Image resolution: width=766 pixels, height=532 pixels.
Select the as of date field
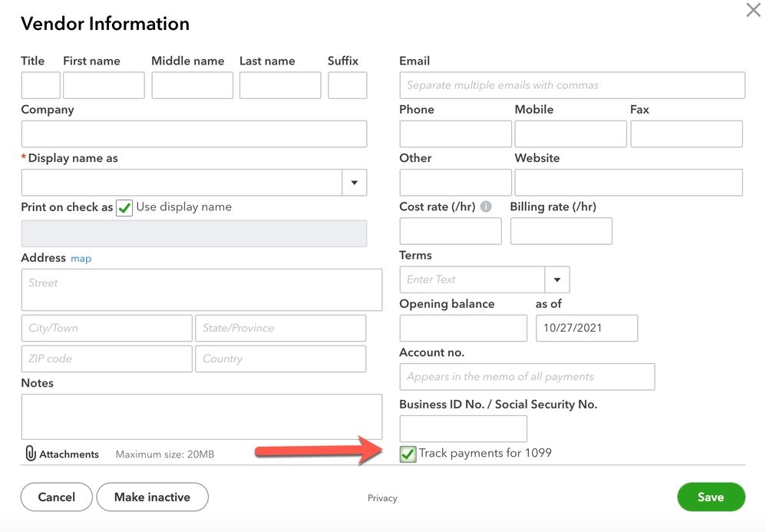[586, 328]
